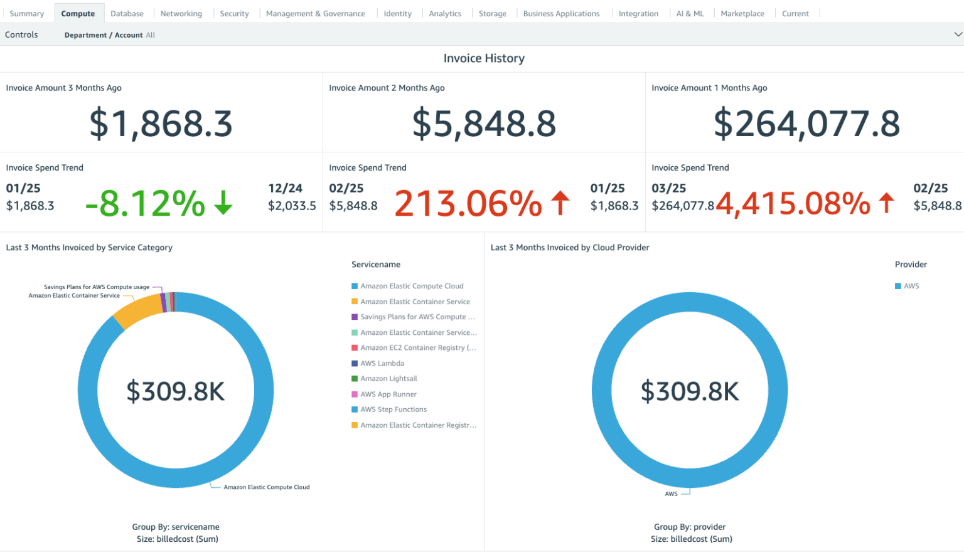Select Amazon Lightsail in the Servicename legend
The width and height of the screenshot is (964, 560).
pyautogui.click(x=355, y=378)
